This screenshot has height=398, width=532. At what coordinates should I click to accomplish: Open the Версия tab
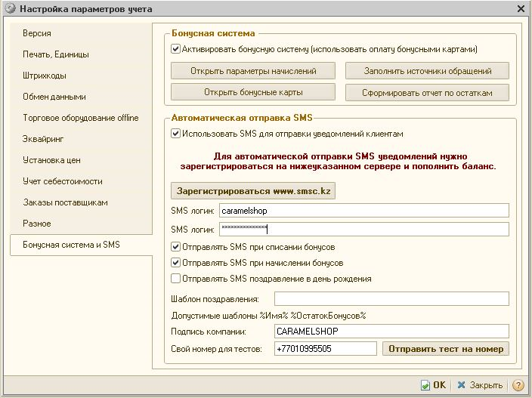[x=82, y=33]
